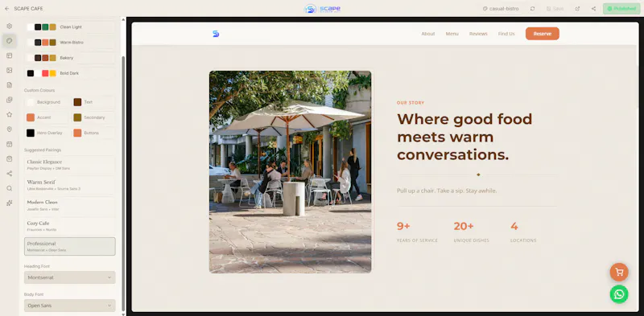Pick the Secondary custom colour swatch

pyautogui.click(x=77, y=117)
